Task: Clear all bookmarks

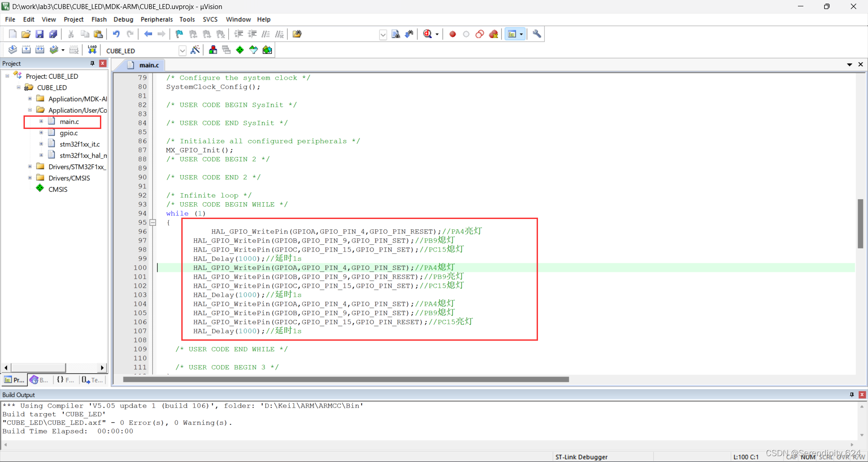Action: pos(220,34)
